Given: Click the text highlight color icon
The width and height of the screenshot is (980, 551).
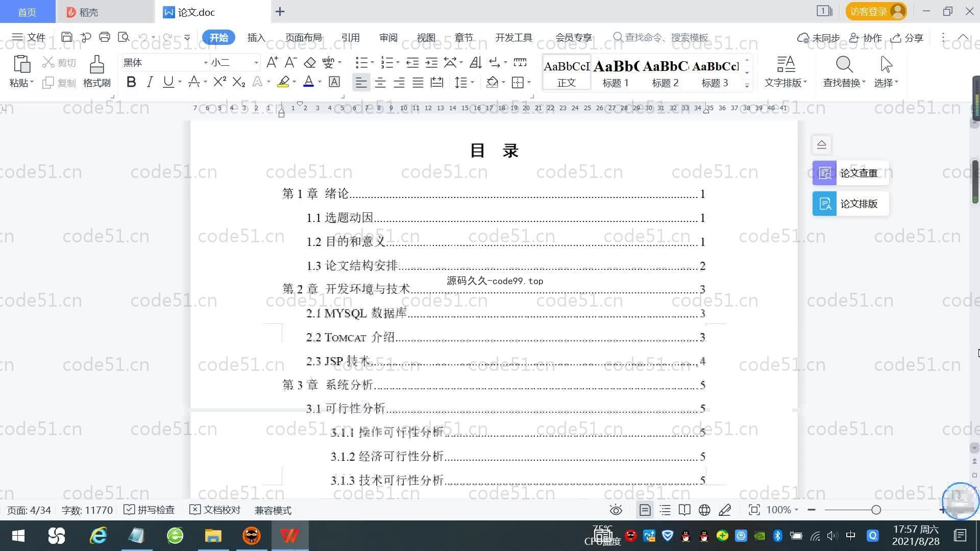Looking at the screenshot, I should (283, 82).
